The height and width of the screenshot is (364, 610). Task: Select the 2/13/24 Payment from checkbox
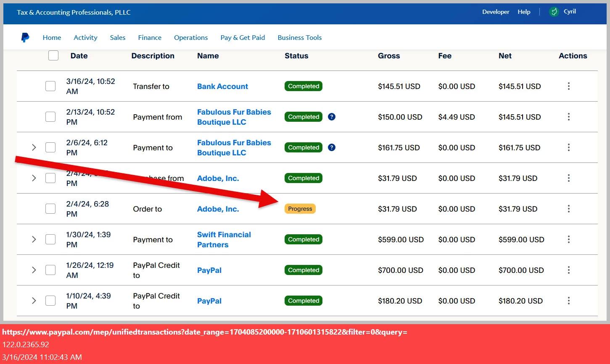[50, 117]
